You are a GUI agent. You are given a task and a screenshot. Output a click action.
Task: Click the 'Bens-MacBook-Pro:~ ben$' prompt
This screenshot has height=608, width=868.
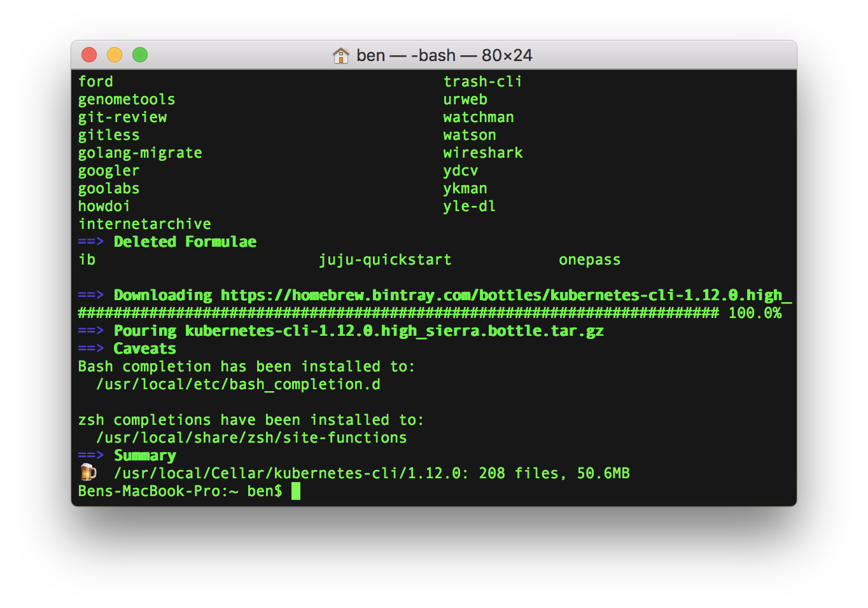(x=180, y=491)
